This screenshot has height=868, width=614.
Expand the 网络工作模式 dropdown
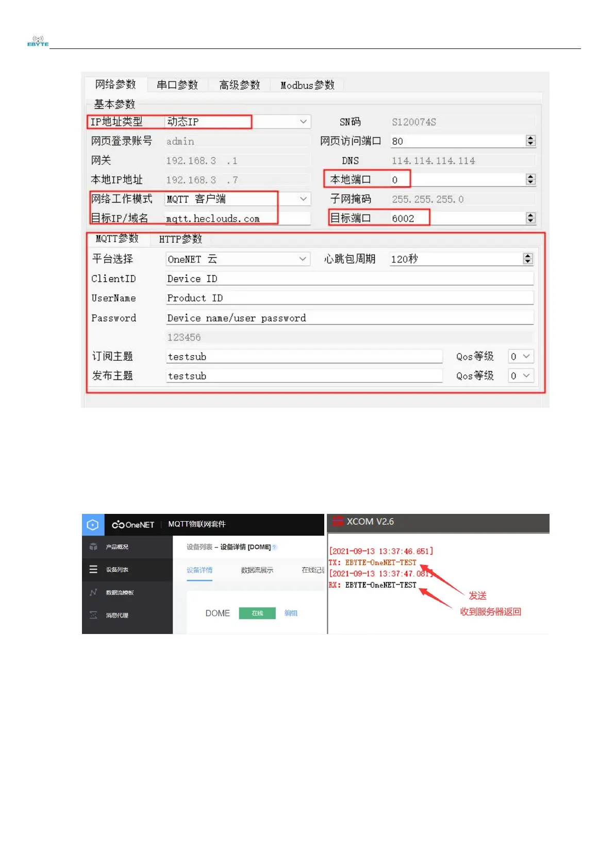pyautogui.click(x=304, y=199)
